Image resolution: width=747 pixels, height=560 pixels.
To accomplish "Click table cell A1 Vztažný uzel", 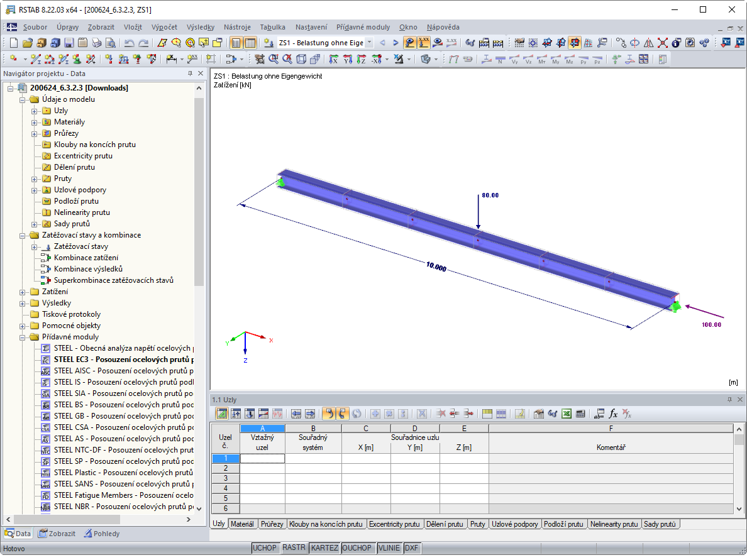I will pos(262,459).
